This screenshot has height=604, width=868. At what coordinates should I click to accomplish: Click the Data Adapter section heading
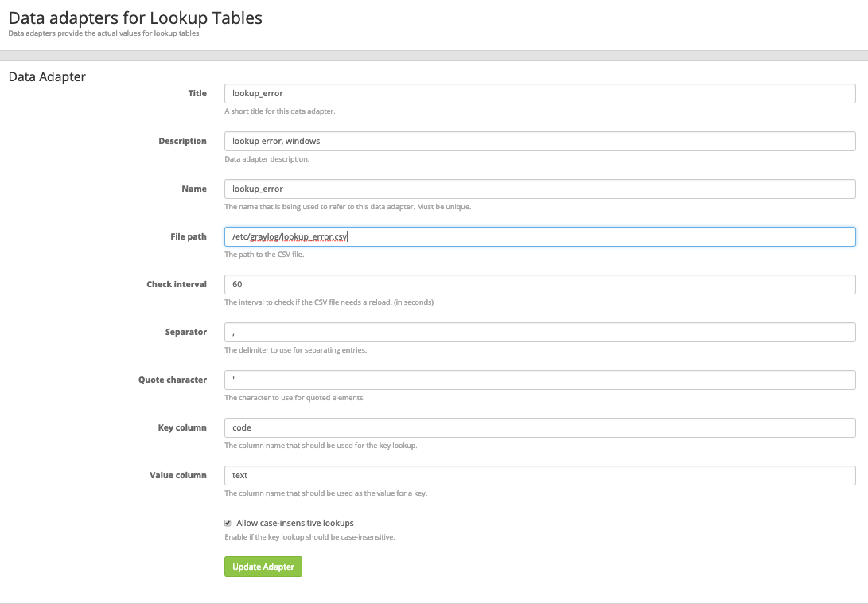point(45,76)
